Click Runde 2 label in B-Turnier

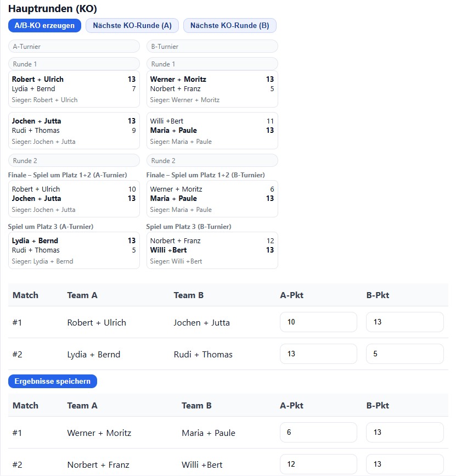click(x=212, y=161)
